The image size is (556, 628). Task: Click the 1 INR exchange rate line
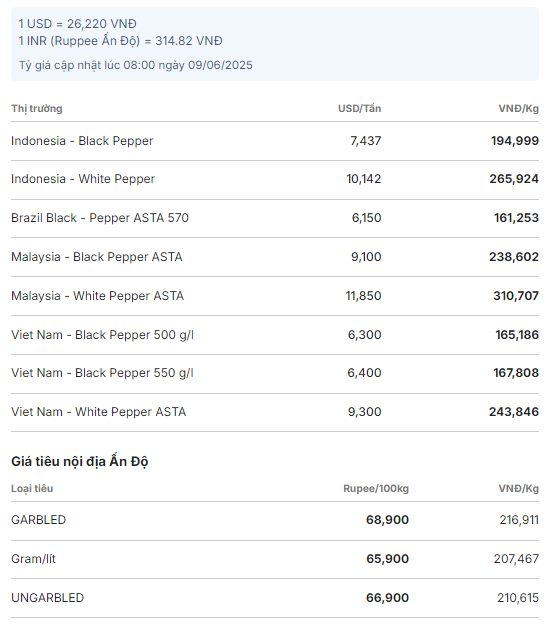click(x=120, y=41)
